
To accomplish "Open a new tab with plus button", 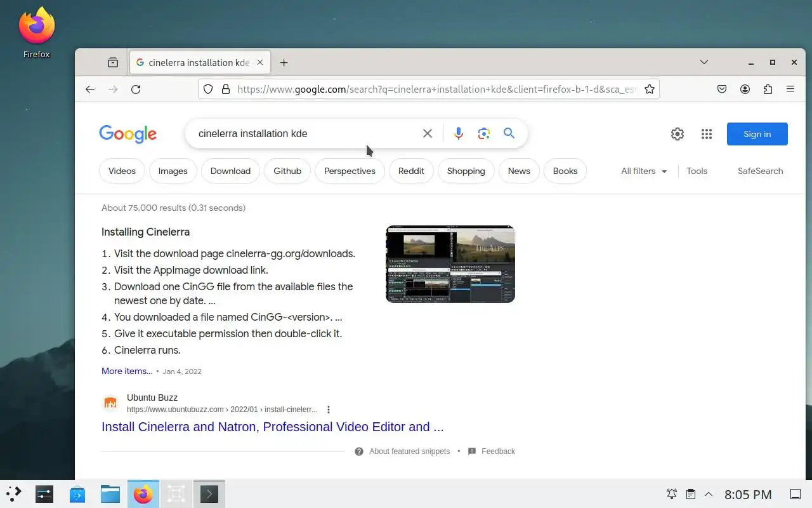I will tap(284, 62).
